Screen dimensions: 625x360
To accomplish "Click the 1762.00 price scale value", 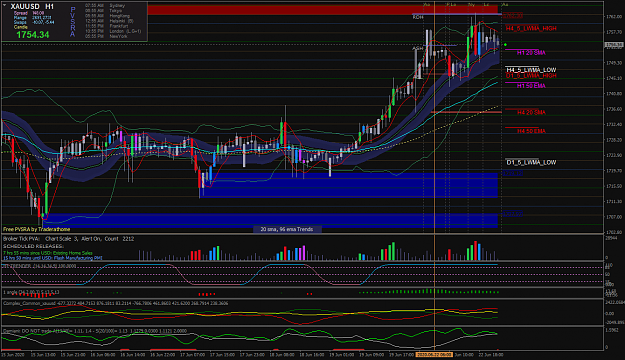I will 614,17.
